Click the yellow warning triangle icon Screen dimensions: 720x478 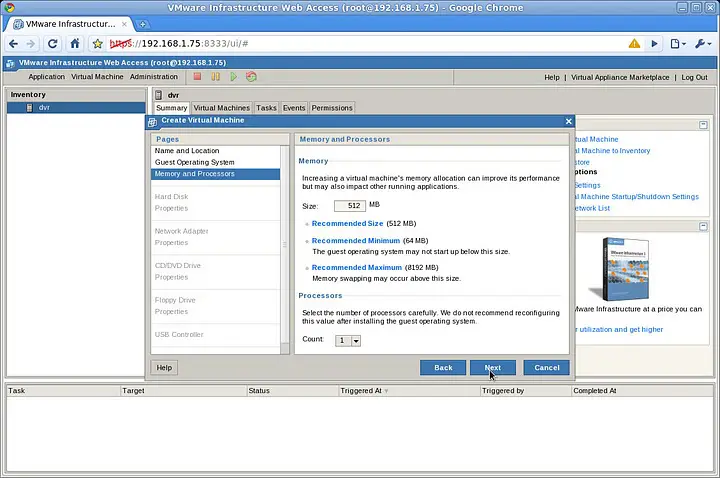pyautogui.click(x=634, y=44)
